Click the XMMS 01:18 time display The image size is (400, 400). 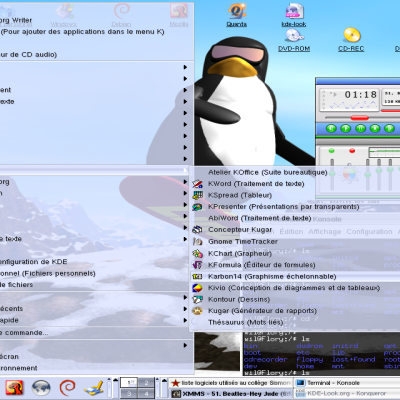(x=361, y=95)
